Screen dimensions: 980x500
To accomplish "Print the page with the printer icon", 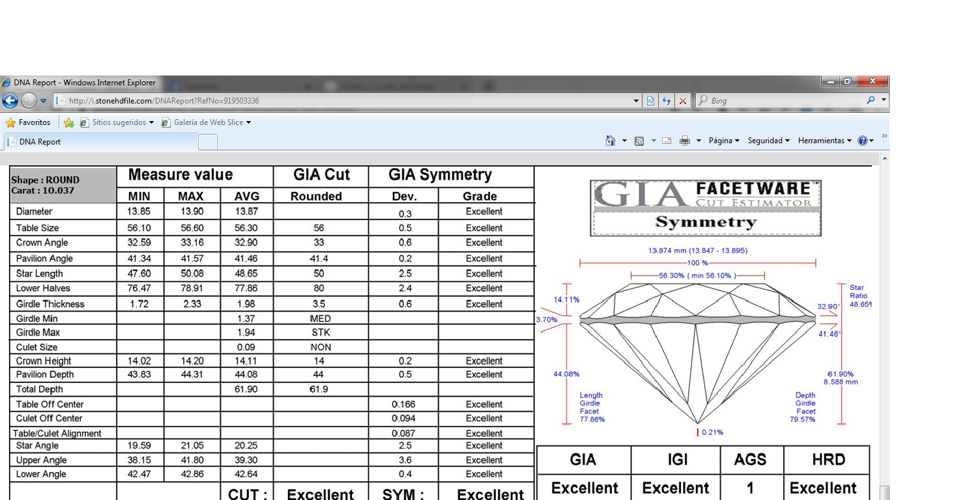I will (685, 141).
